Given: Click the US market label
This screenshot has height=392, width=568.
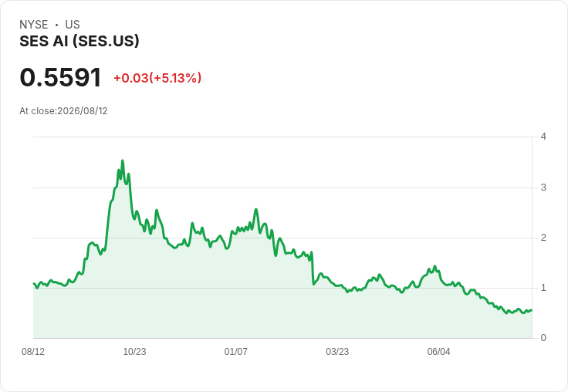Looking at the screenshot, I should coord(73,24).
